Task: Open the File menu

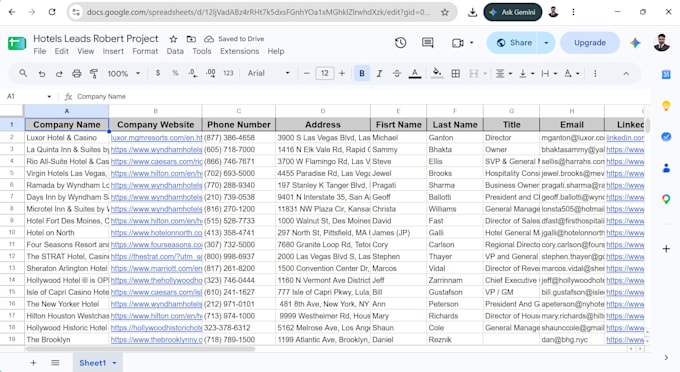Action: pos(39,51)
